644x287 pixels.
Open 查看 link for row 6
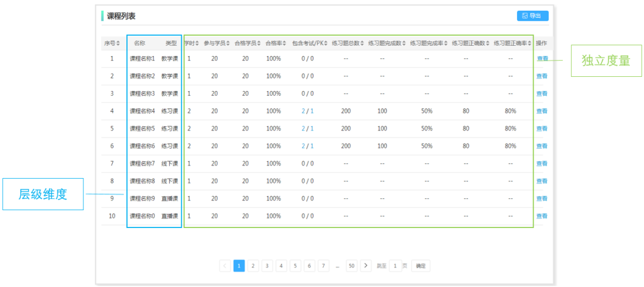tap(541, 146)
